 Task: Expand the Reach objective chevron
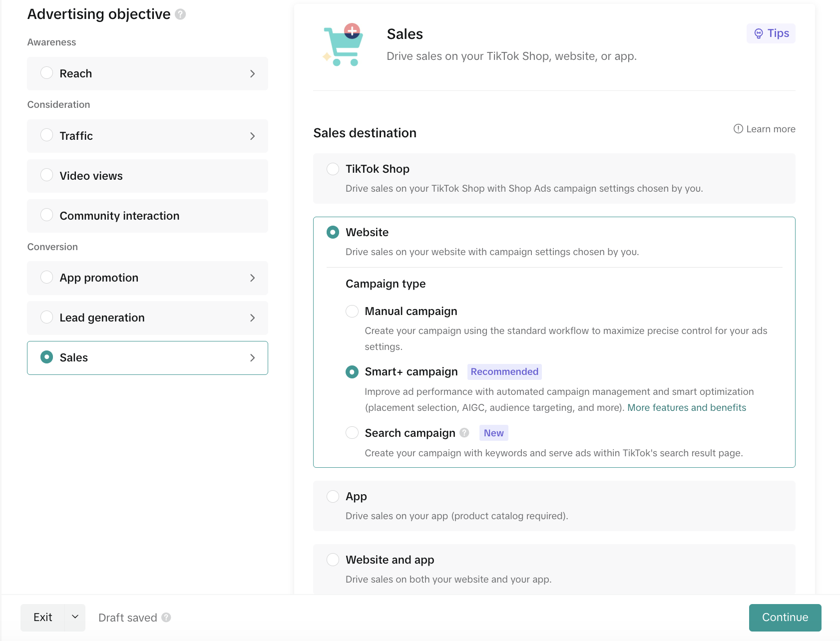(x=252, y=74)
